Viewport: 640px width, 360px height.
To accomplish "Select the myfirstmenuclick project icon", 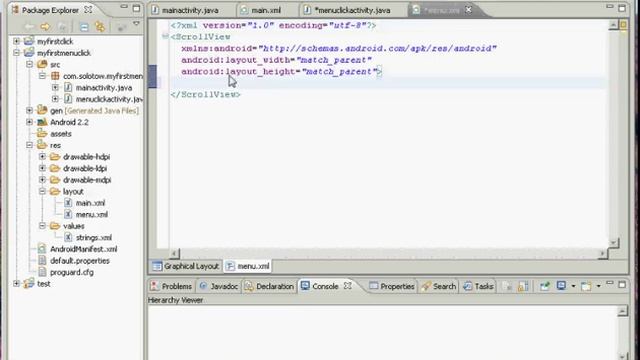I will [x=29, y=53].
